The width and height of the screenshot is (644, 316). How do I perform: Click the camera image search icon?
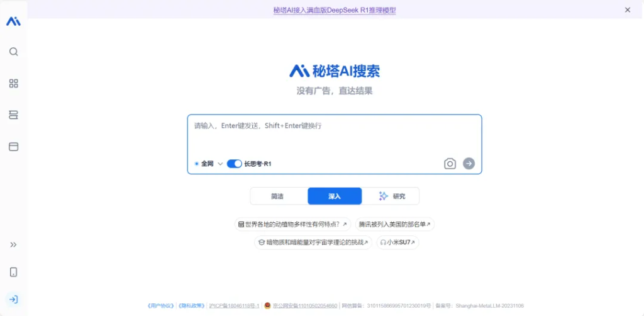click(450, 164)
